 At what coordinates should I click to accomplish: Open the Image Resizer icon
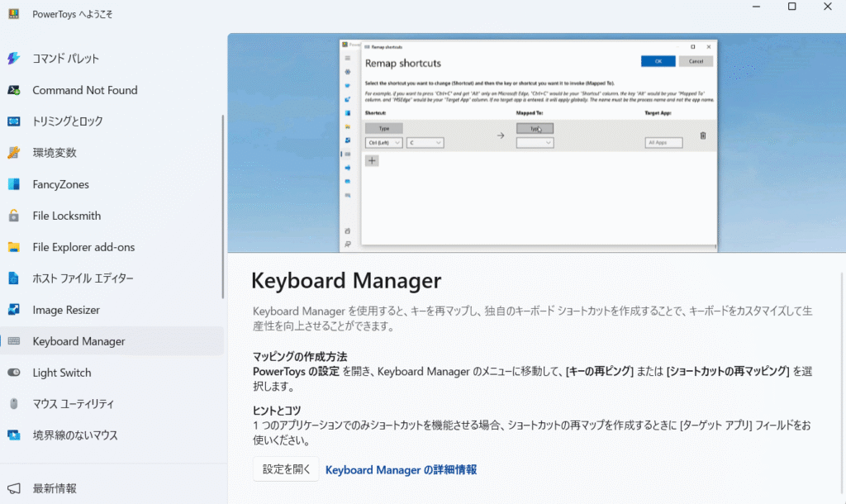click(x=14, y=310)
